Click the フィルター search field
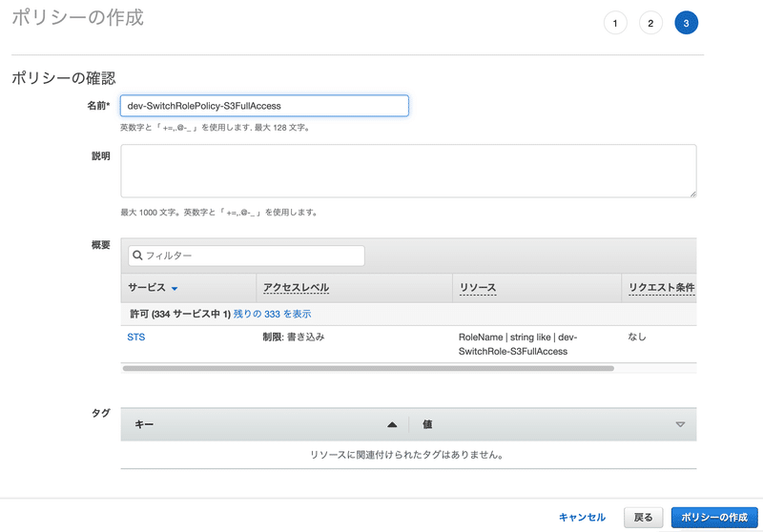The width and height of the screenshot is (763, 532). click(246, 256)
